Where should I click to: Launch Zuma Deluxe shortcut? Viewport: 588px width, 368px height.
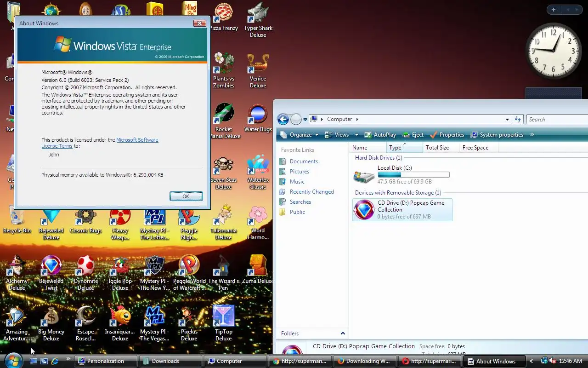point(258,270)
